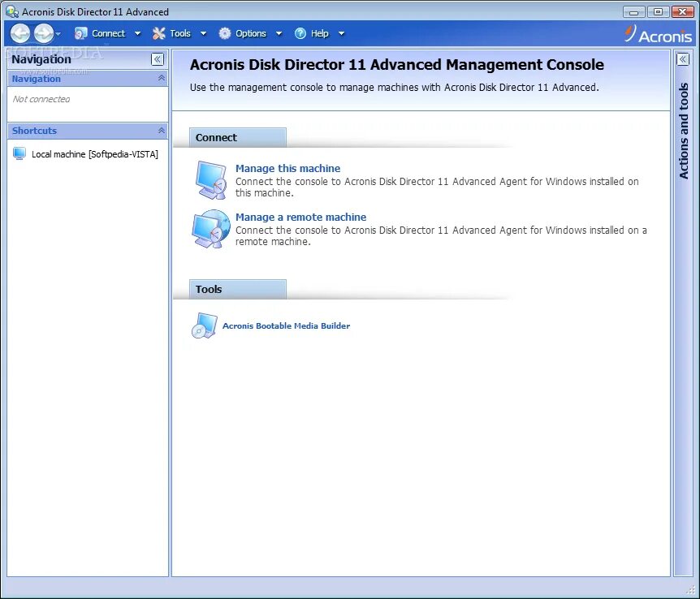The height and width of the screenshot is (599, 700).
Task: Go forward with the Forward arrow button
Action: (x=44, y=33)
